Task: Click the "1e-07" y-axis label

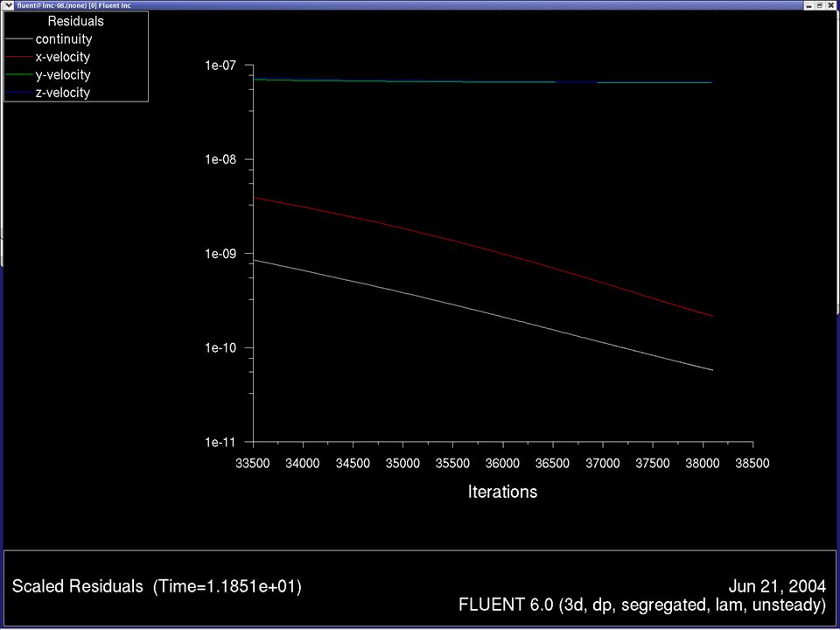Action: (220, 66)
